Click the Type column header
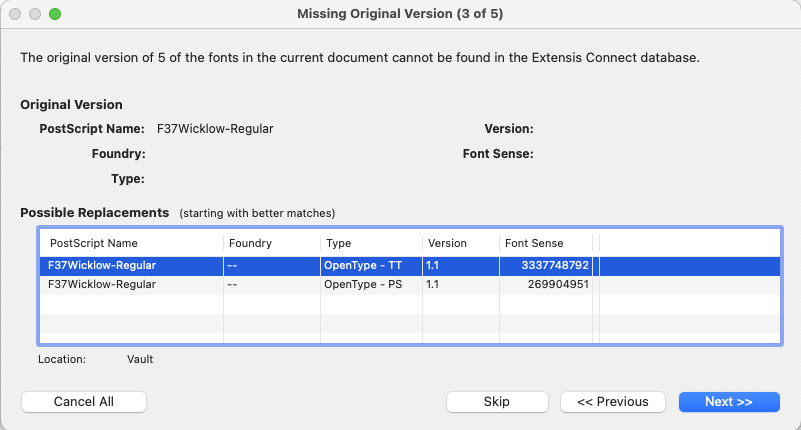 (340, 243)
